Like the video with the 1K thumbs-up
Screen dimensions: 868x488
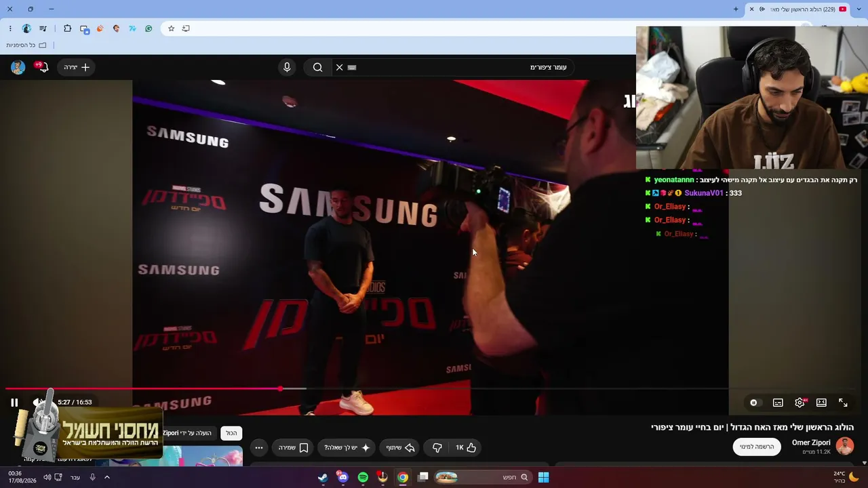tap(466, 447)
